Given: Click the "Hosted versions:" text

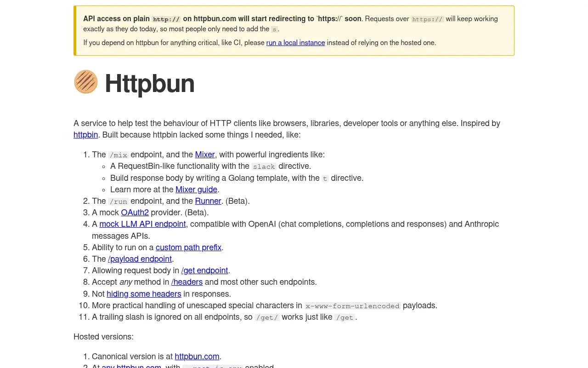Looking at the screenshot, I should (x=103, y=337).
